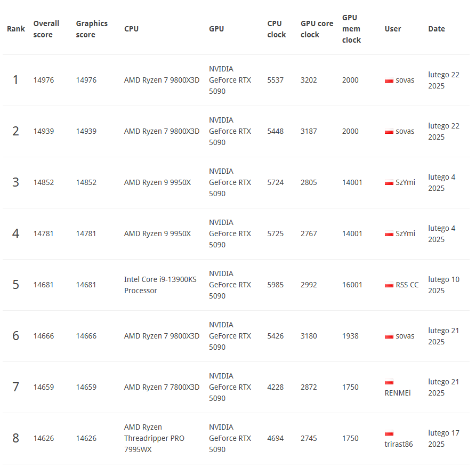476x467 pixels.
Task: Click the Graphics score column header
Action: tap(92, 29)
